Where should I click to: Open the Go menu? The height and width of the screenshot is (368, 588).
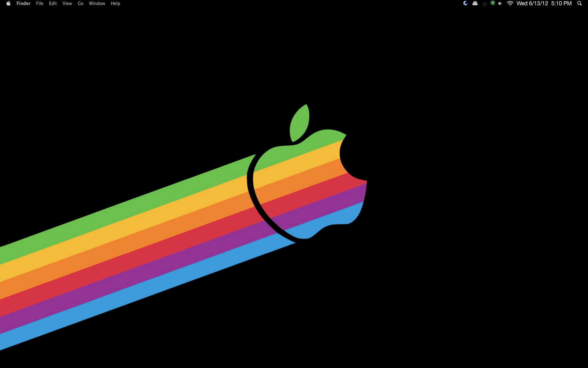coord(81,3)
